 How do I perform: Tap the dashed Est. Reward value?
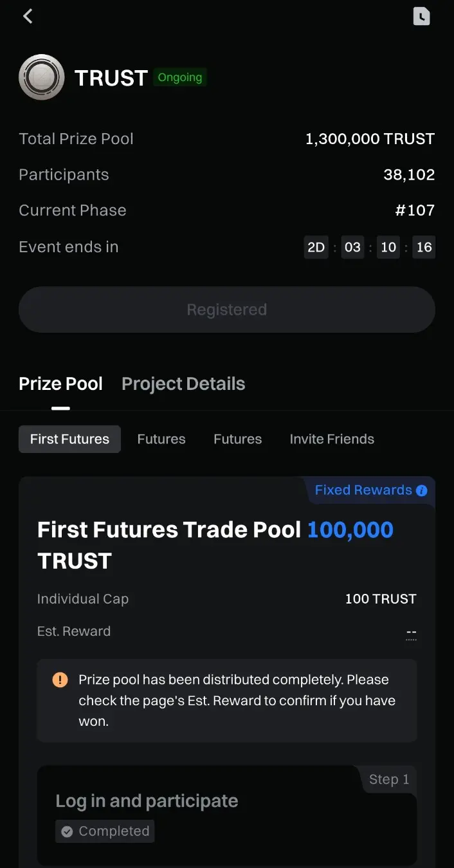(x=412, y=634)
